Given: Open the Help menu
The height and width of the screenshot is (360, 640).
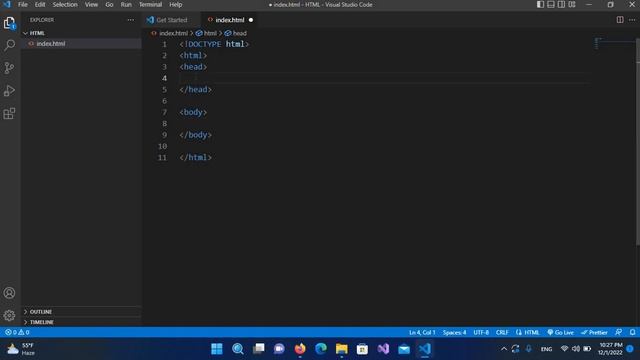Looking at the screenshot, I should pyautogui.click(x=176, y=4).
